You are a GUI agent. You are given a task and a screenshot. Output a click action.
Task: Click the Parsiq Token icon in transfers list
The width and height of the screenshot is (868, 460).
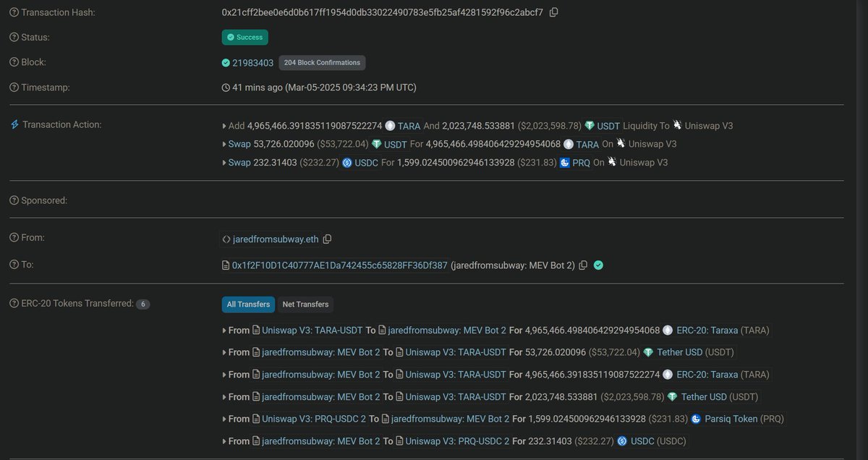coord(697,419)
